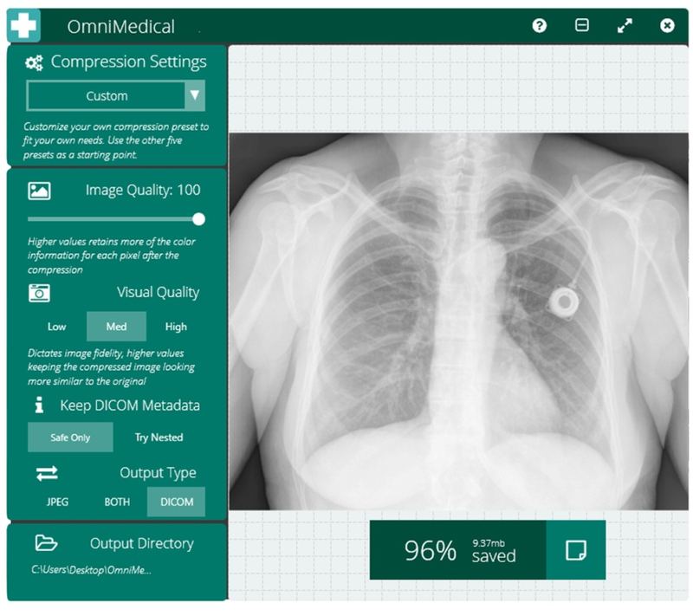The height and width of the screenshot is (616, 693).
Task: Click the Visual Quality heading
Action: tap(159, 293)
